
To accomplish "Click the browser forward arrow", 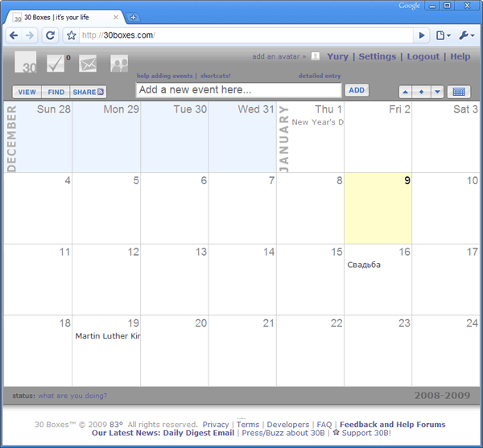I will (x=30, y=35).
